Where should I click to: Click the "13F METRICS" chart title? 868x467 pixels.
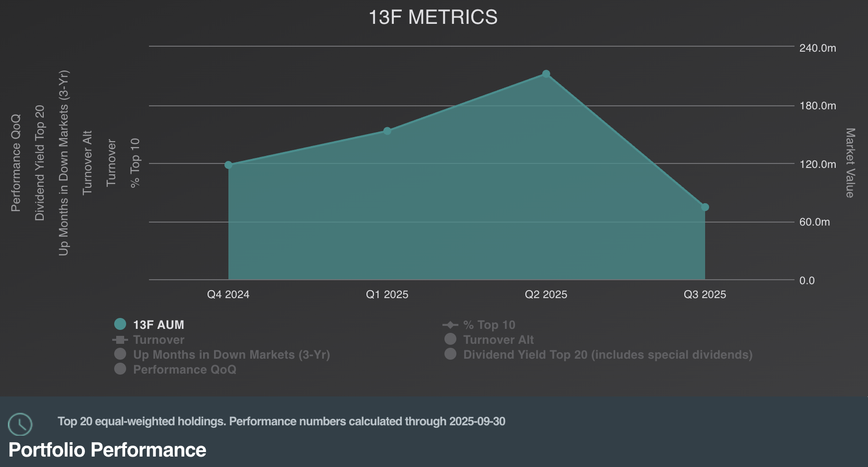[433, 17]
